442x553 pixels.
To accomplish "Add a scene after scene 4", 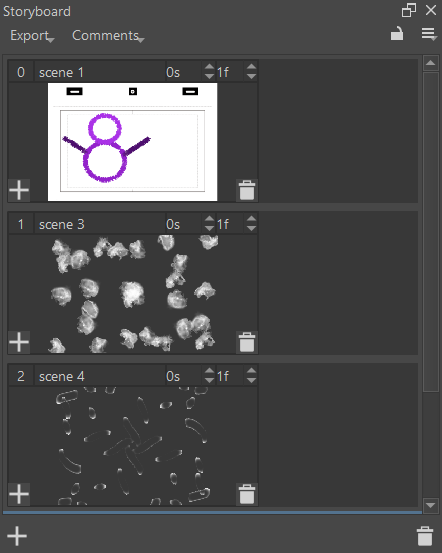I will [19, 494].
